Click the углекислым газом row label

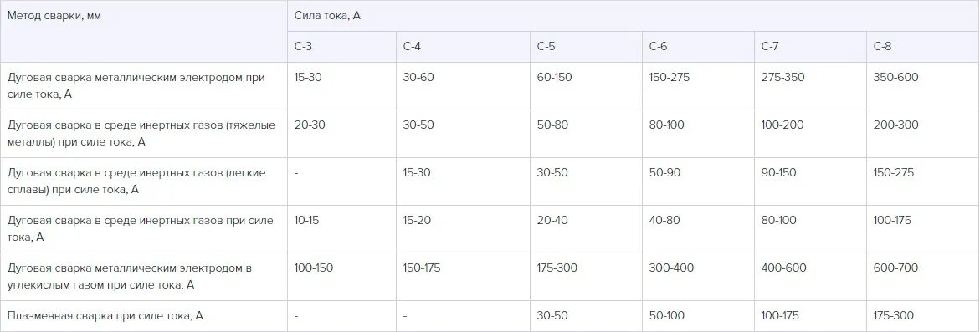point(144,277)
